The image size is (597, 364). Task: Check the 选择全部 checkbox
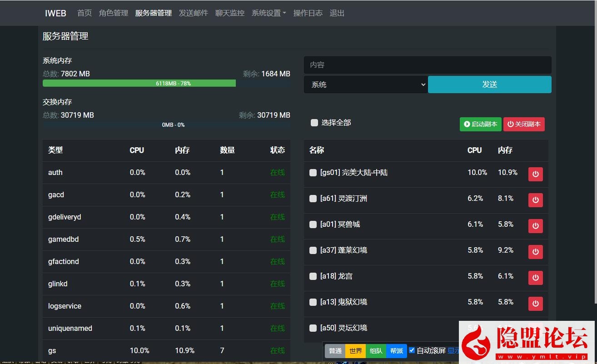click(x=314, y=123)
